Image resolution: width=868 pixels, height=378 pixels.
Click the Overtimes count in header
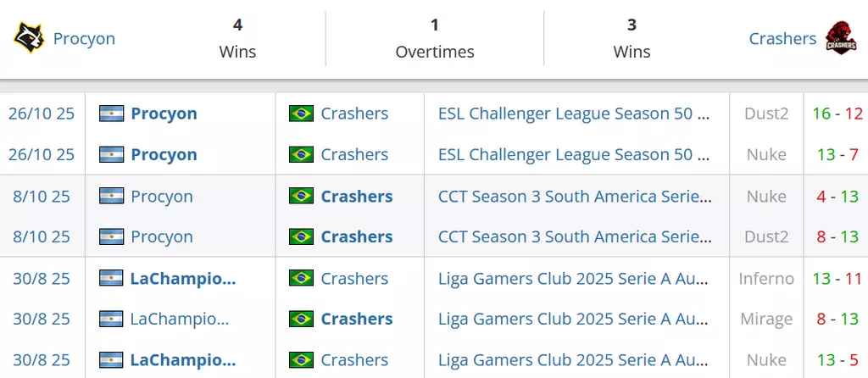point(434,25)
